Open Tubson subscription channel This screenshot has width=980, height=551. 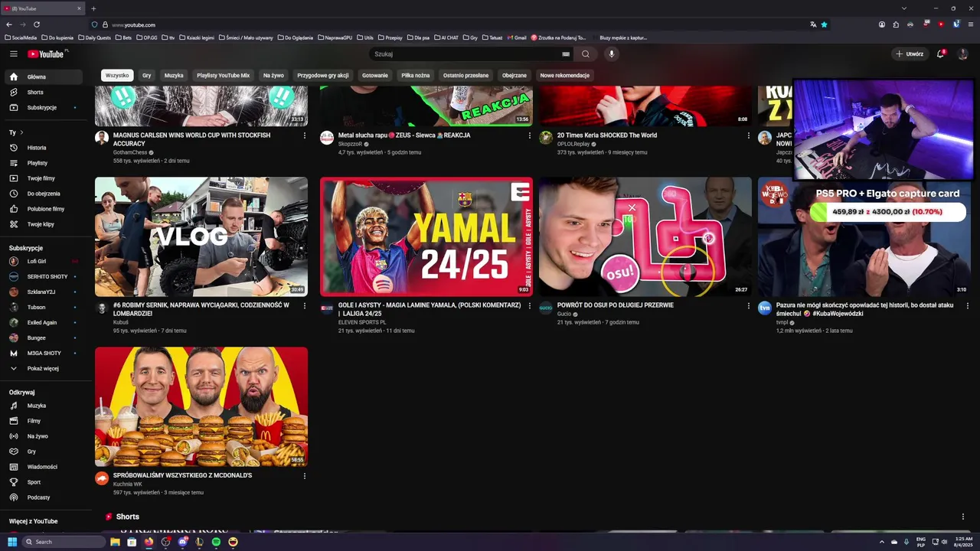tap(43, 307)
